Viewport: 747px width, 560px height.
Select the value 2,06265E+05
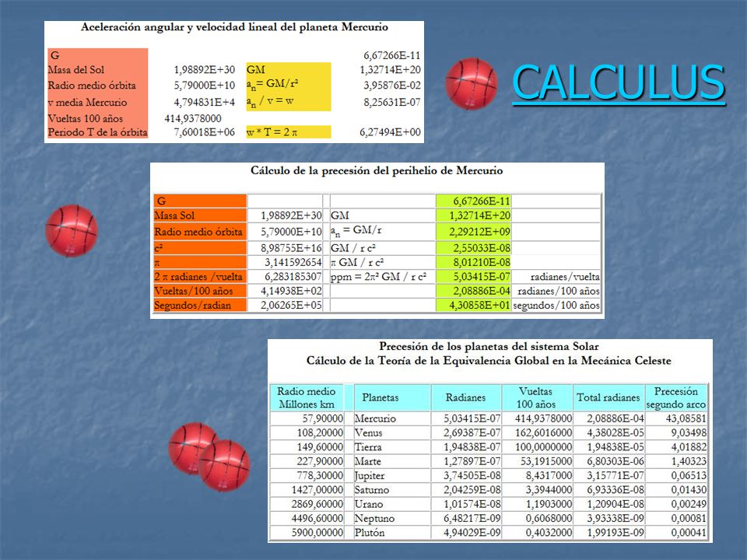(291, 305)
